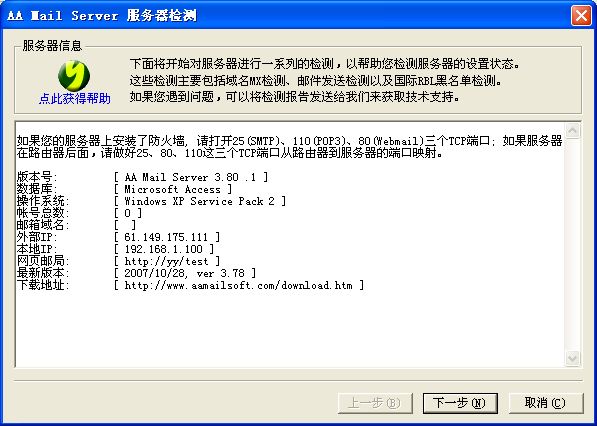The height and width of the screenshot is (426, 597).
Task: Click the 外部IP value 61.149.175.111
Action: 166,237
